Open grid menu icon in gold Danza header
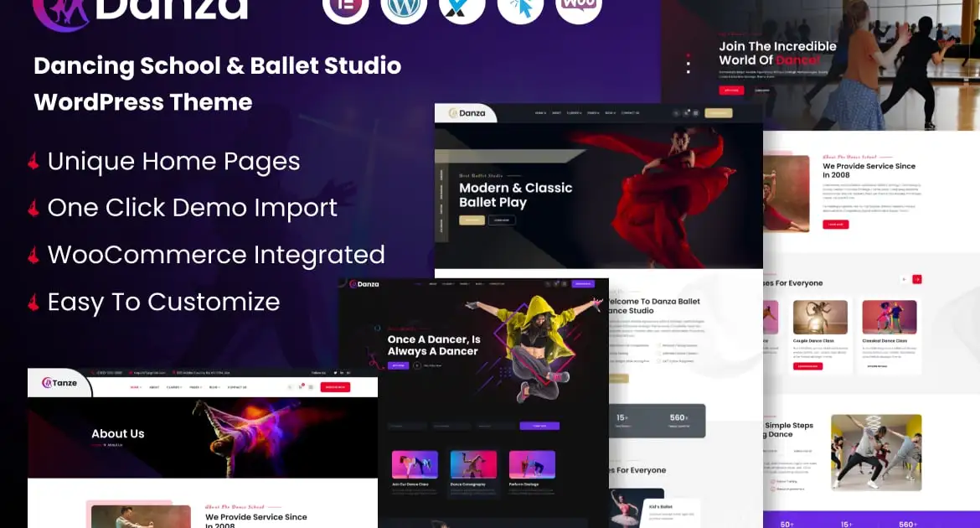The width and height of the screenshot is (980, 528). [x=695, y=113]
